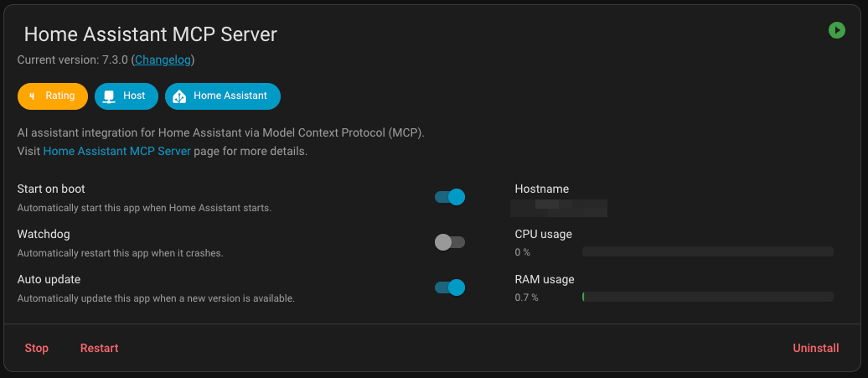Turn off the Auto update switch
868x378 pixels.
(449, 287)
